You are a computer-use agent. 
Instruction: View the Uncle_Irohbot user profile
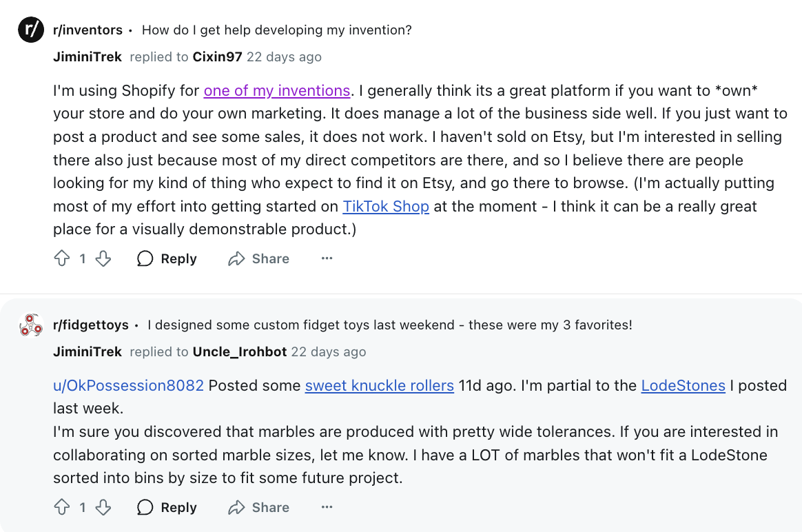[x=239, y=352]
